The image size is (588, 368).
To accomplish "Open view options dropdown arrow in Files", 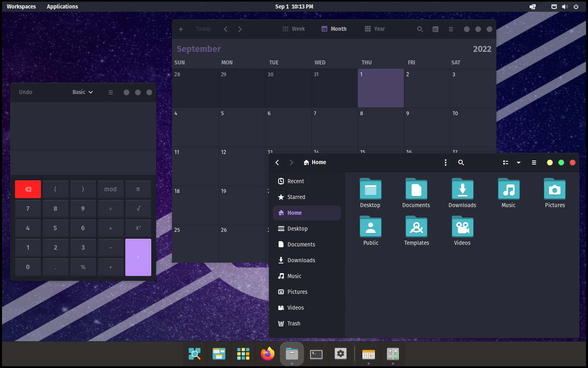I will tap(518, 163).
